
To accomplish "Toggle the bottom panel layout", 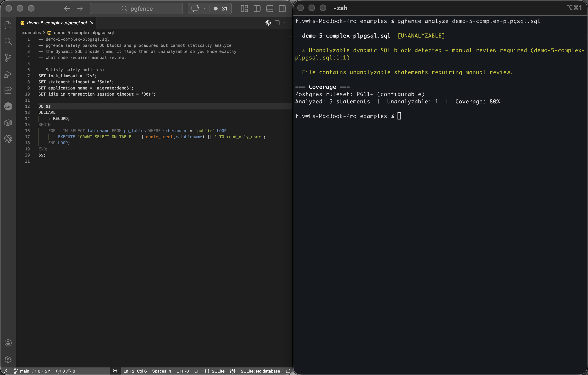I will (270, 9).
